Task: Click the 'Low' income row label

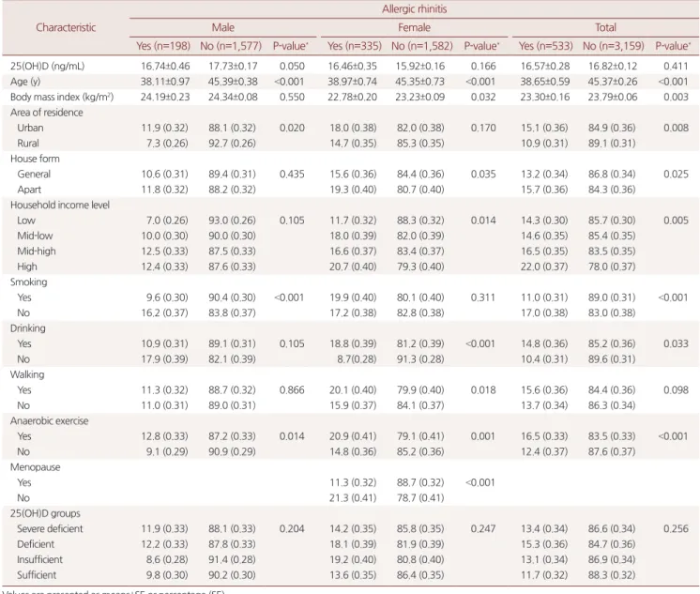Action: [26, 221]
